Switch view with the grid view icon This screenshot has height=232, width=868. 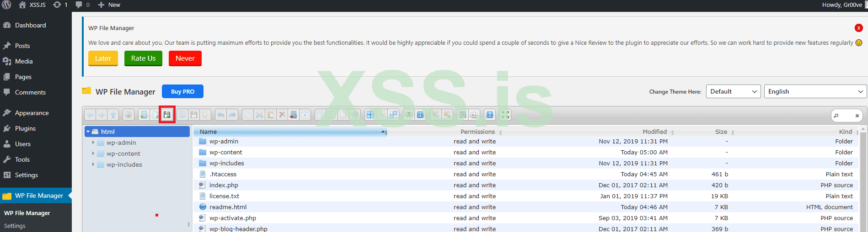[x=462, y=115]
